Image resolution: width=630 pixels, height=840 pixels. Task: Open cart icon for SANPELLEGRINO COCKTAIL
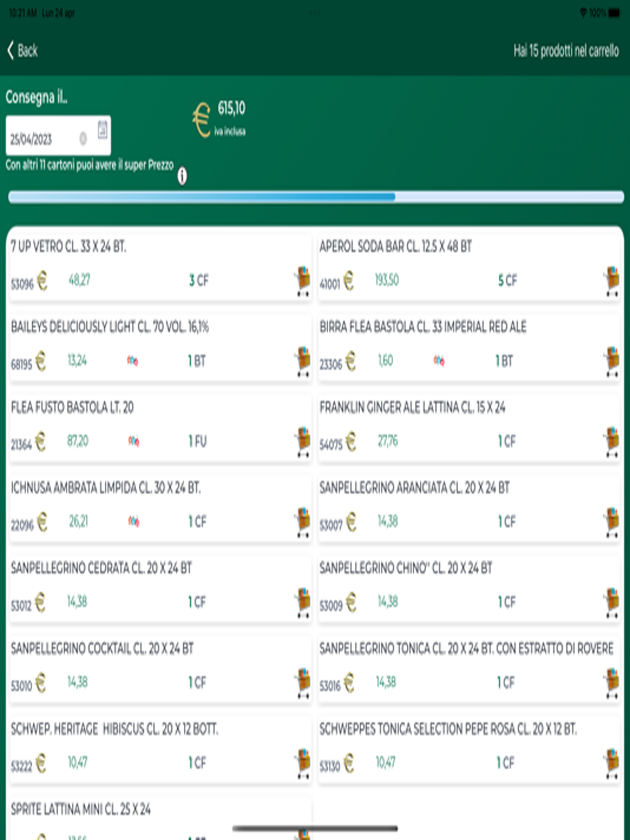pos(303,683)
